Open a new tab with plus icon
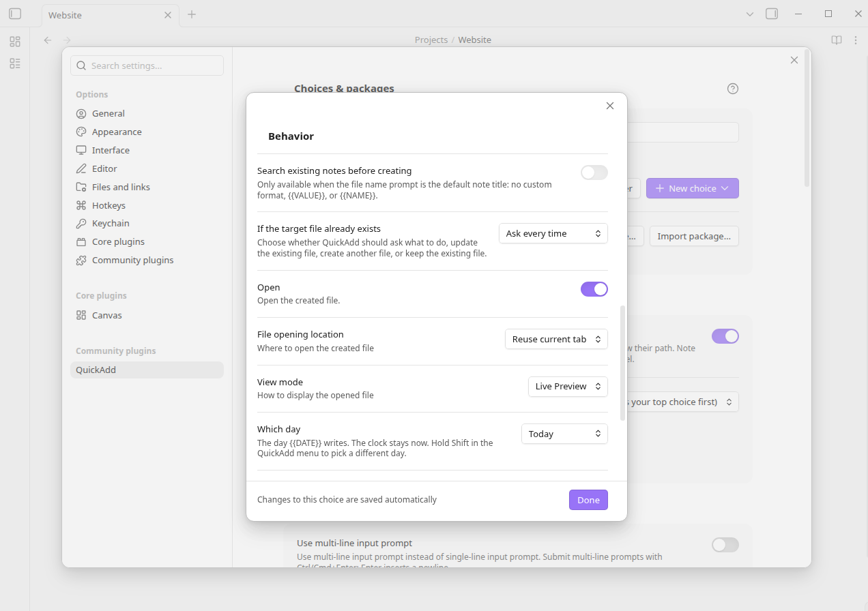Screen dimensions: 868x611 tap(192, 14)
